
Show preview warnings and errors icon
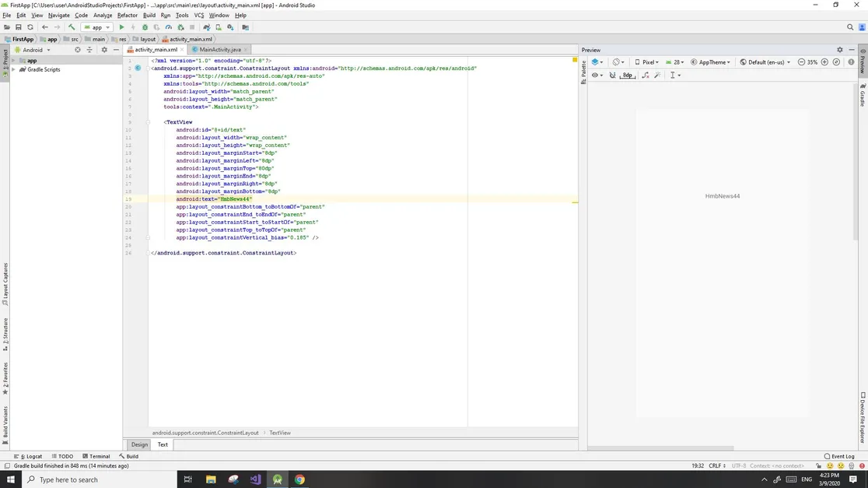(852, 62)
